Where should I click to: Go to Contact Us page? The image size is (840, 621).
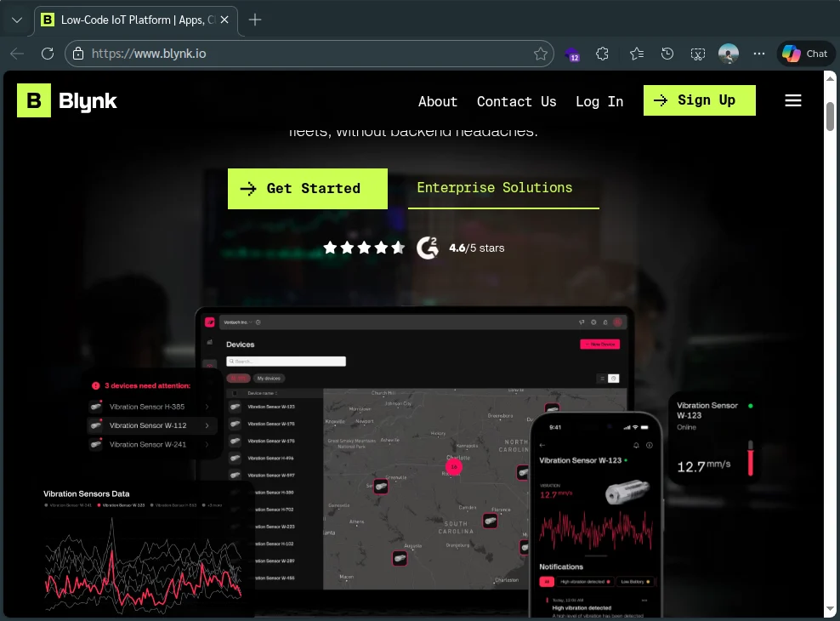tap(516, 101)
